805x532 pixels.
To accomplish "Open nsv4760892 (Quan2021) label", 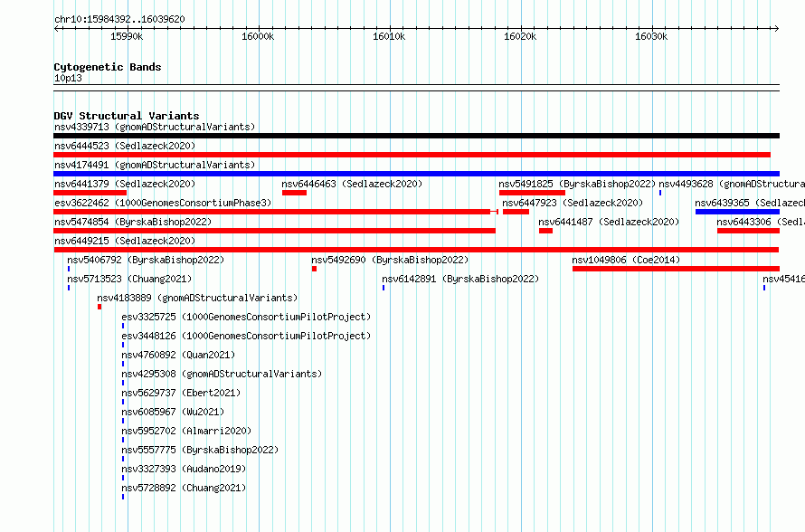I will point(178,355).
